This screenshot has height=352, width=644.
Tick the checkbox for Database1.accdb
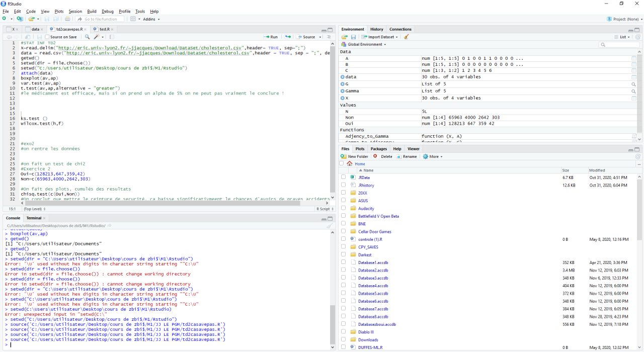(x=343, y=262)
